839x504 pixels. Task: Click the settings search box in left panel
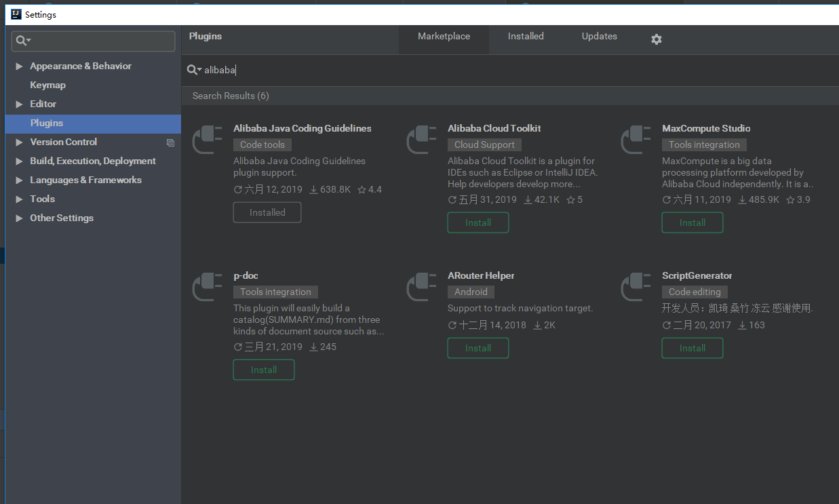(x=93, y=41)
